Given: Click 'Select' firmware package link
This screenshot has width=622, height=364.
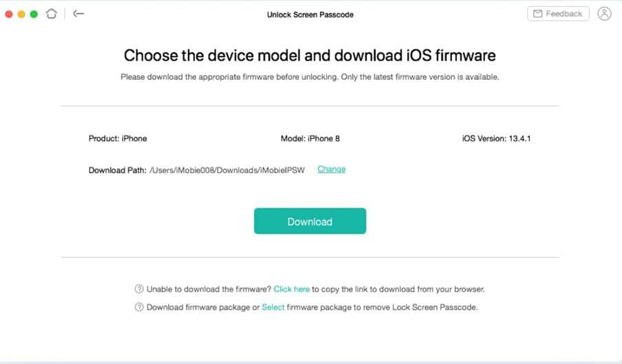Looking at the screenshot, I should click(x=273, y=308).
